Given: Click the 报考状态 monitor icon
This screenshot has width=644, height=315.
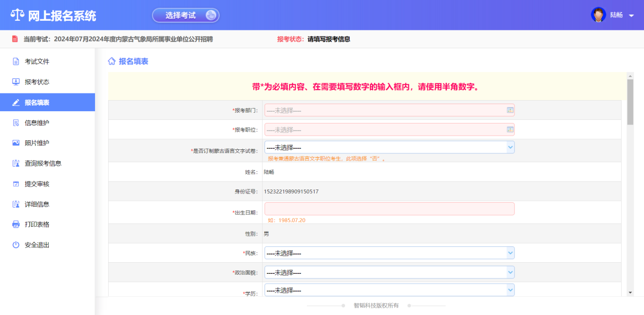Looking at the screenshot, I should (16, 82).
